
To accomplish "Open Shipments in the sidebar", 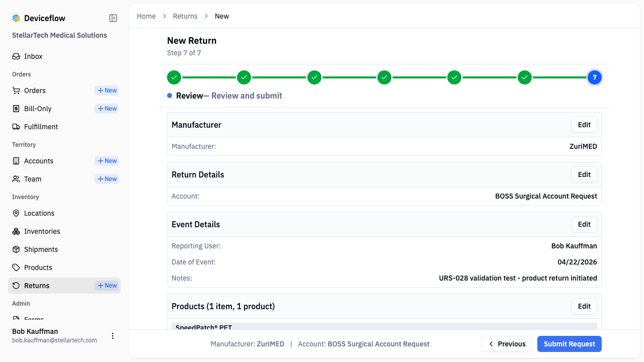I will [x=64, y=249].
